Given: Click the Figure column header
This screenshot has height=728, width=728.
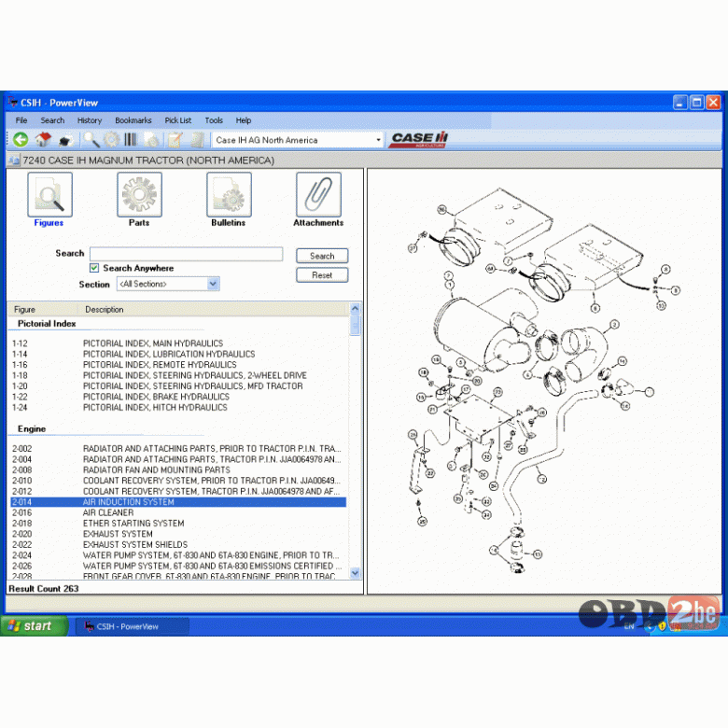Looking at the screenshot, I should pyautogui.click(x=43, y=309).
